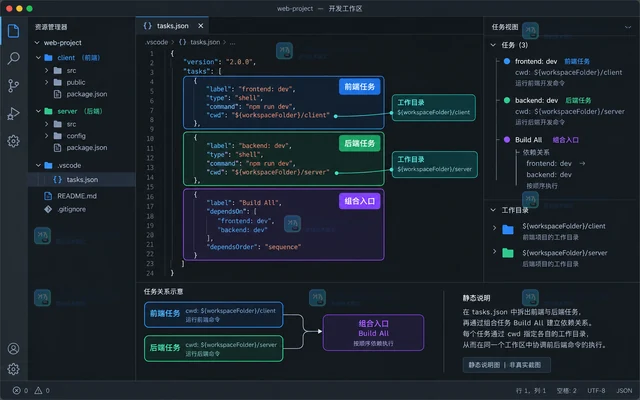
Task: Open the Accounts profile icon
Action: coord(13,349)
